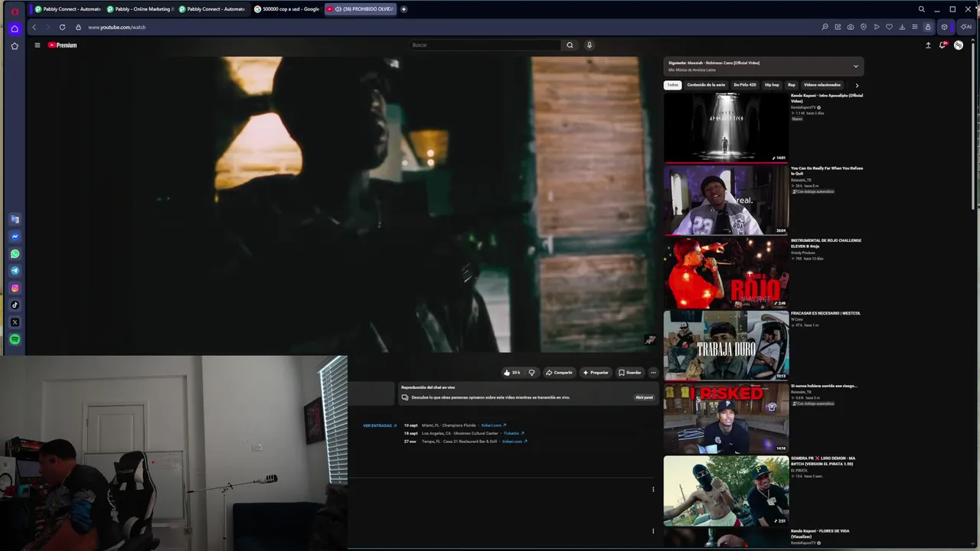Select the Contenido de la serie chip
This screenshot has height=551, width=980.
pos(706,85)
